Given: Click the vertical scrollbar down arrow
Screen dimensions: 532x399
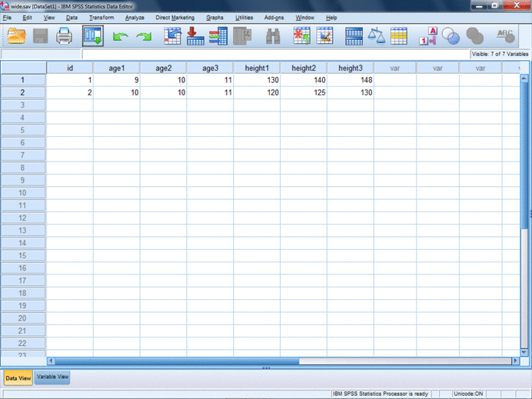Looking at the screenshot, I should 524,353.
